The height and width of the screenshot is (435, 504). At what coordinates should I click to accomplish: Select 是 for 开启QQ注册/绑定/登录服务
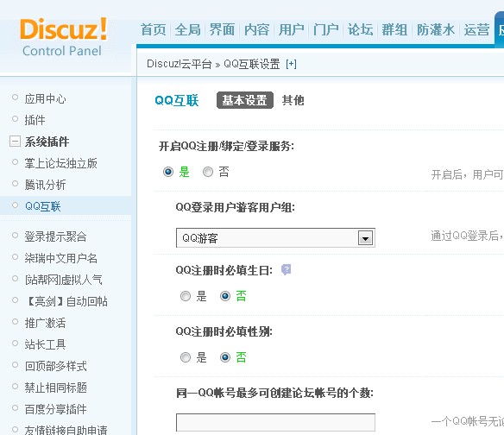(x=168, y=172)
